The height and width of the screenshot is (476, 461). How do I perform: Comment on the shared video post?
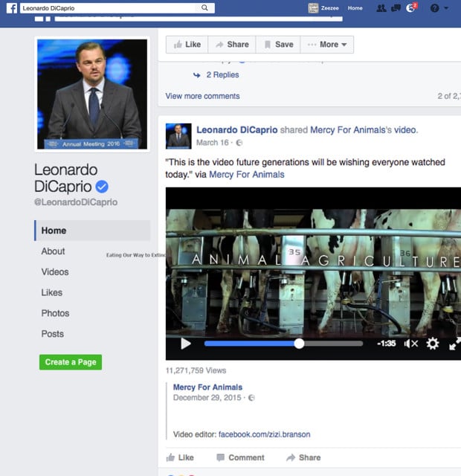(x=240, y=457)
